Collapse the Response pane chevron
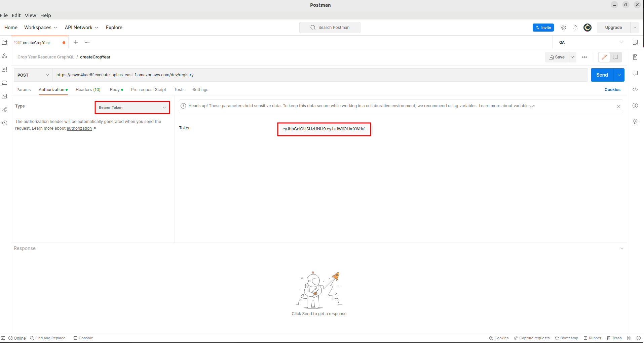The height and width of the screenshot is (343, 644). (x=622, y=248)
